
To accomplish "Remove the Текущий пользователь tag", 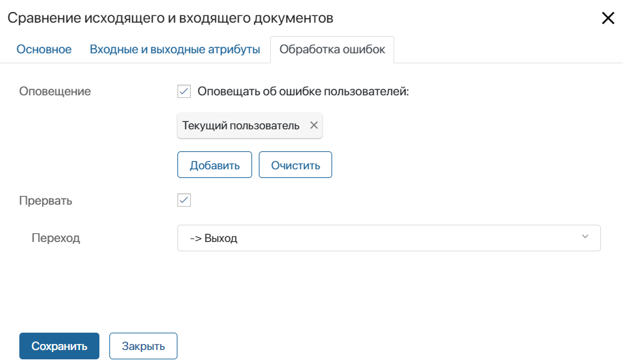I will coord(314,125).
